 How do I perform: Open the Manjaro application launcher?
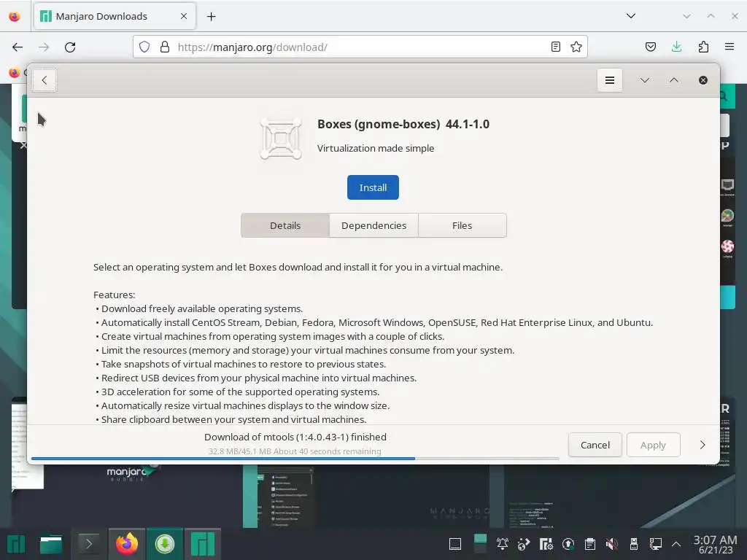point(16,544)
